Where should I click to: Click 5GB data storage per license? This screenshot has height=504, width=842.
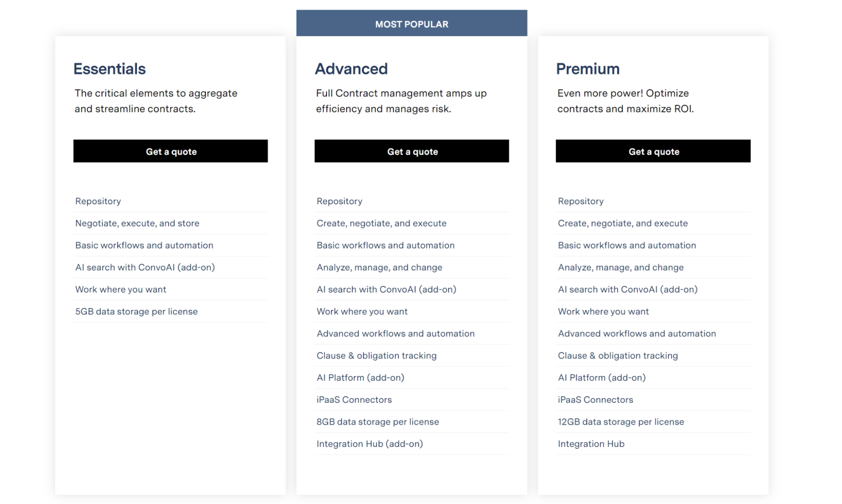tap(136, 311)
